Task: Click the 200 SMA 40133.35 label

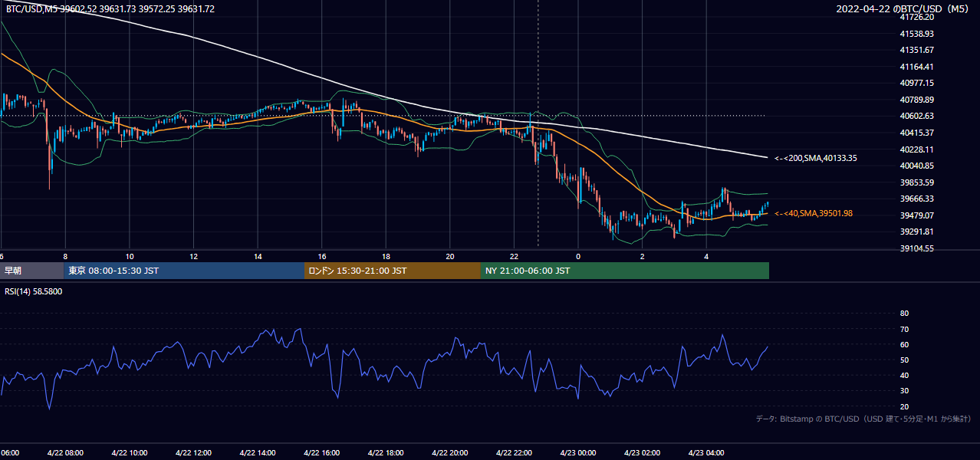Action: (815, 159)
